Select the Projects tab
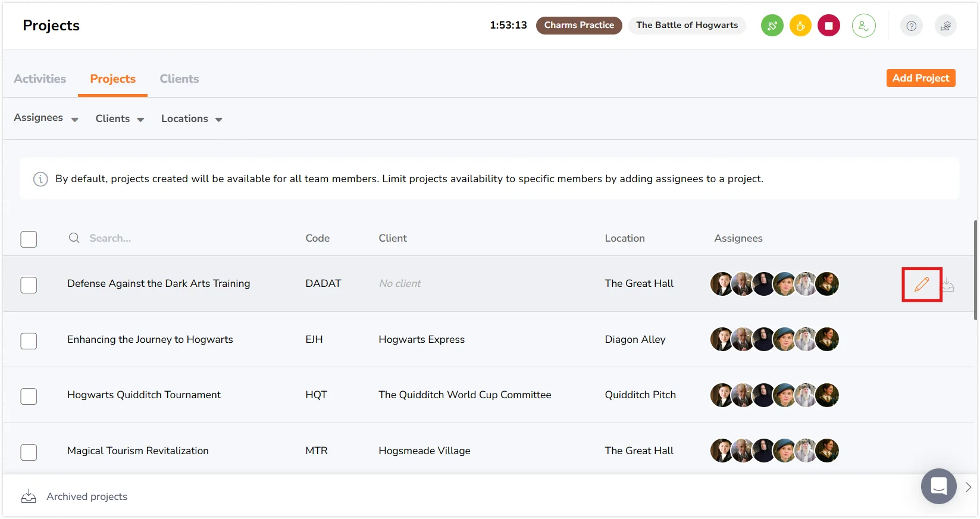980x519 pixels. tap(112, 79)
